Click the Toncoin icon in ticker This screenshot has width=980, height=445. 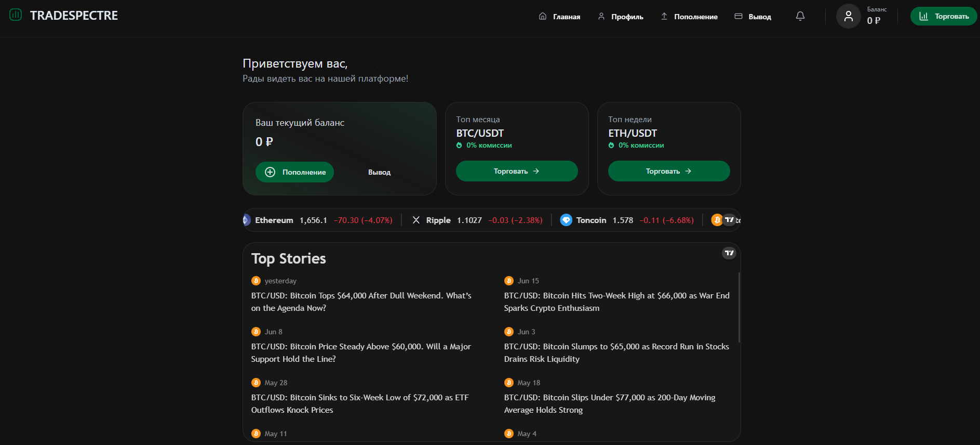point(566,220)
